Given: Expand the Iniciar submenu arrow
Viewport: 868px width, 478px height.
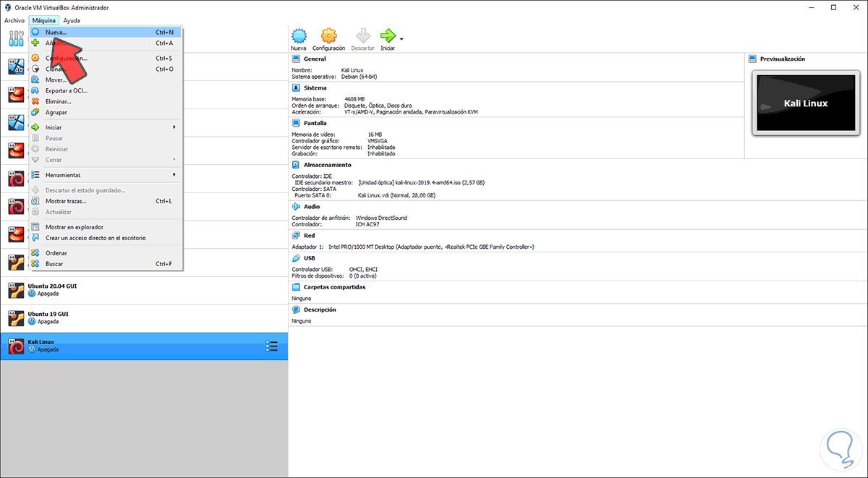Looking at the screenshot, I should [174, 127].
